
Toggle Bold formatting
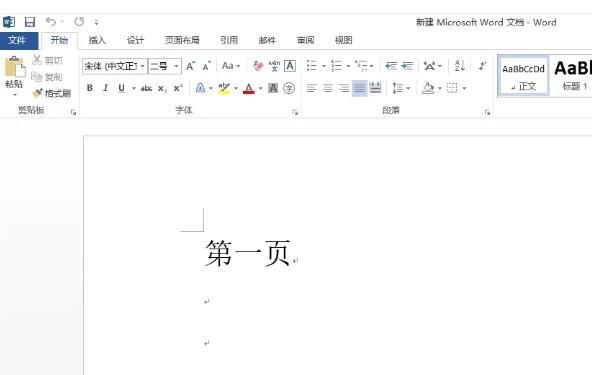[x=89, y=88]
